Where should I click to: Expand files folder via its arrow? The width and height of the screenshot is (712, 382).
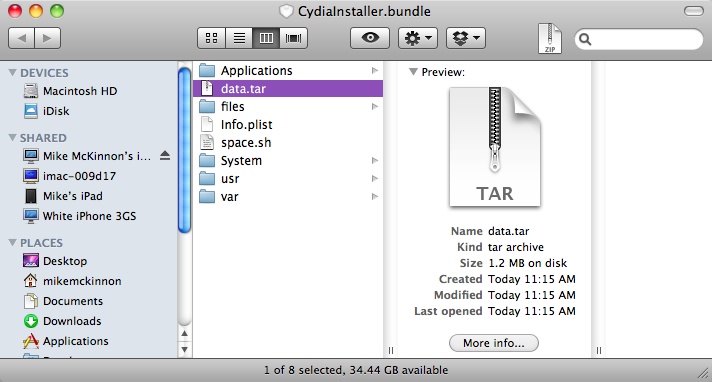coord(375,106)
